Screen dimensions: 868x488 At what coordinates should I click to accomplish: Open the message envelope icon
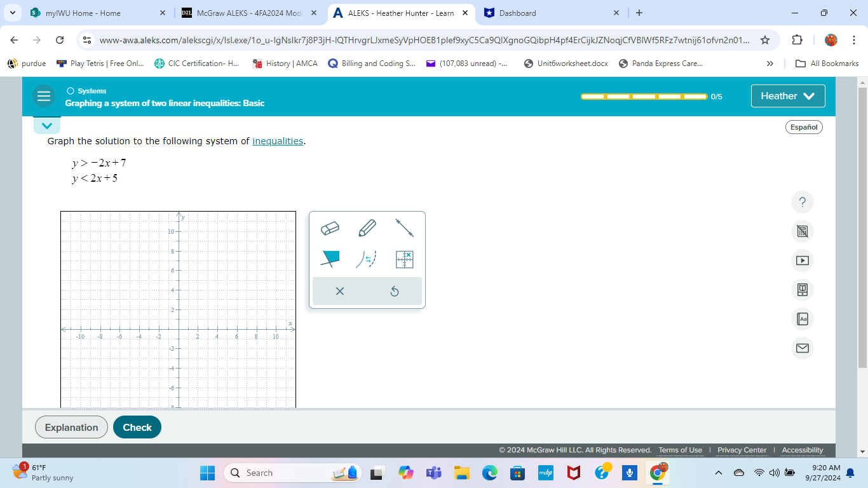click(803, 348)
